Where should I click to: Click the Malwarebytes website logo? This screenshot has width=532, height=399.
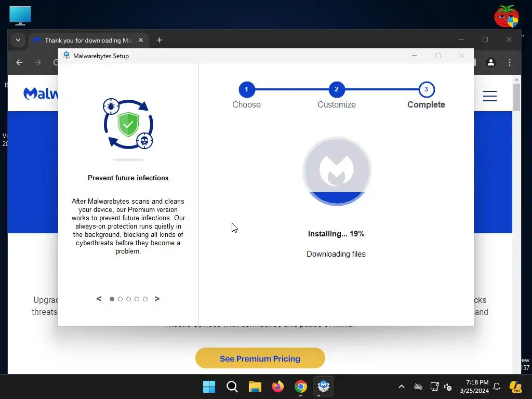(x=41, y=94)
